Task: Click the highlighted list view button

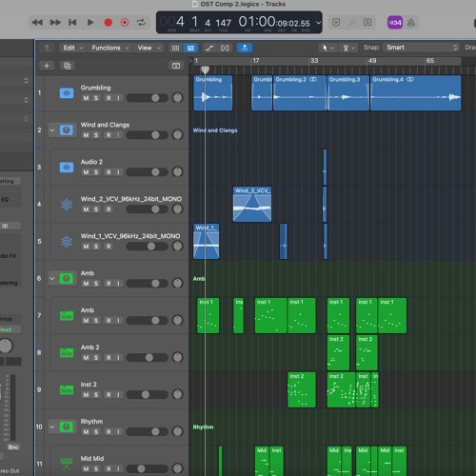Action: pyautogui.click(x=190, y=48)
